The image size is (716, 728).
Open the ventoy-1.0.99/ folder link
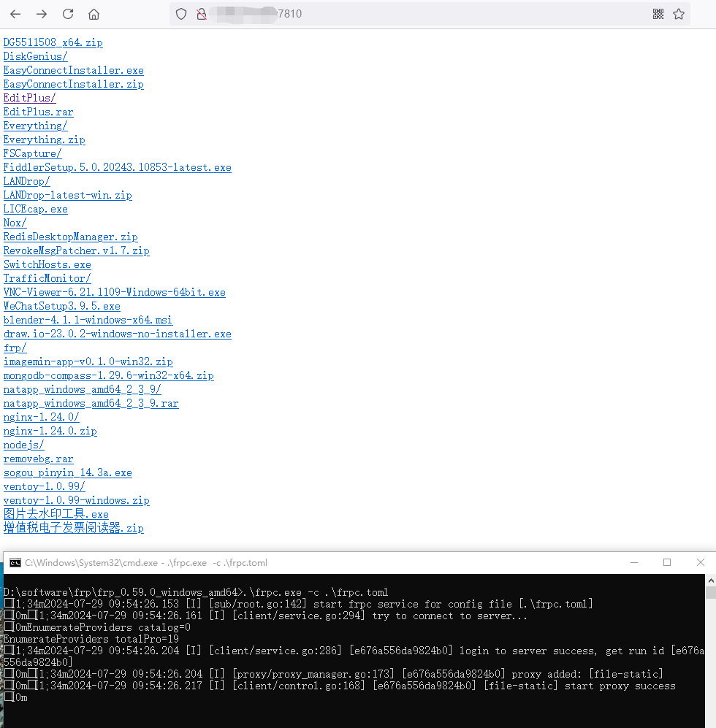click(44, 487)
